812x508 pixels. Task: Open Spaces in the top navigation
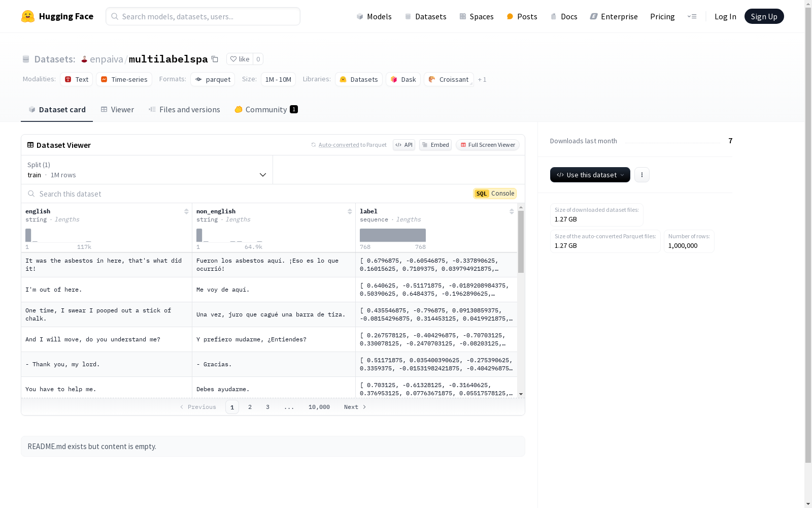pyautogui.click(x=476, y=16)
